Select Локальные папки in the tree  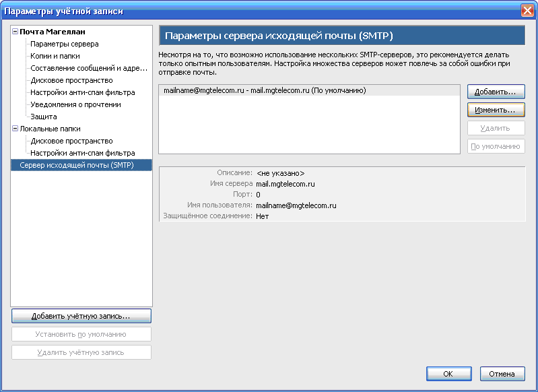[51, 129]
